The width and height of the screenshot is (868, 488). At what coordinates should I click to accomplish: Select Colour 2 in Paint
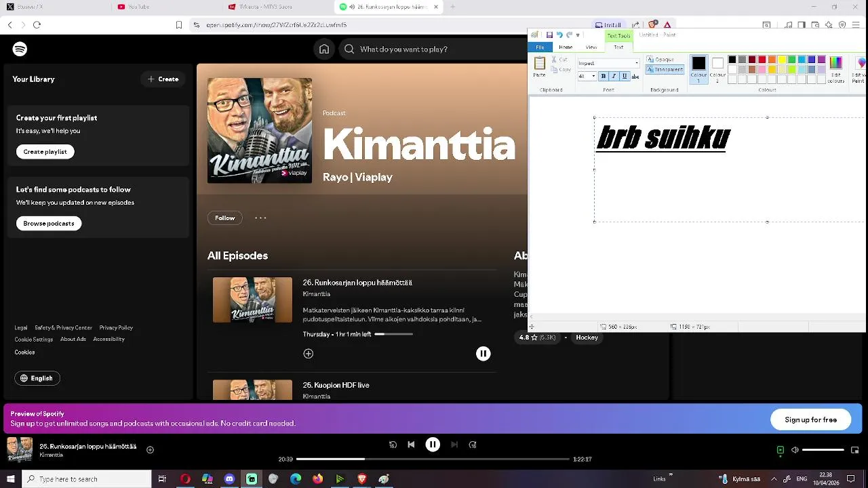pos(717,69)
